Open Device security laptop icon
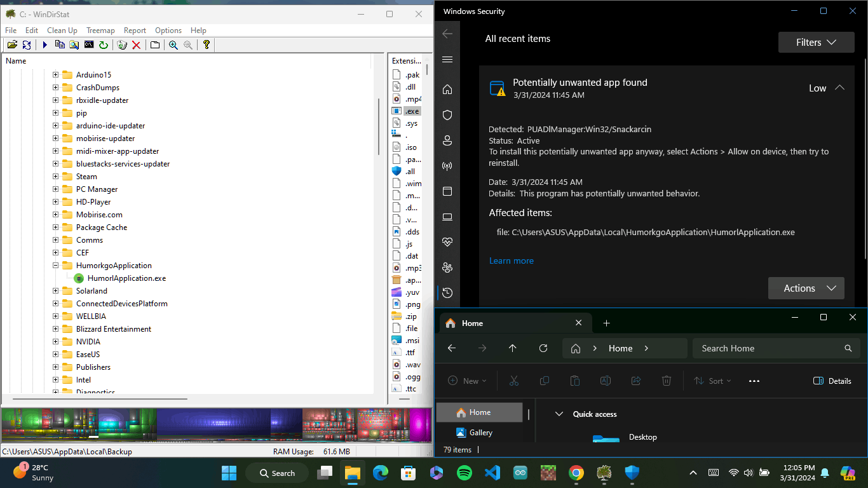Image resolution: width=868 pixels, height=488 pixels. (447, 217)
